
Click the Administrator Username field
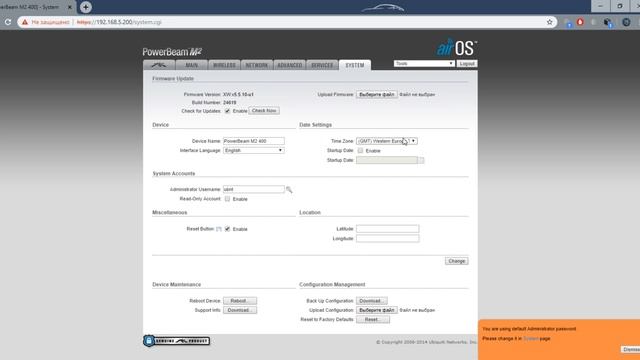(253, 189)
